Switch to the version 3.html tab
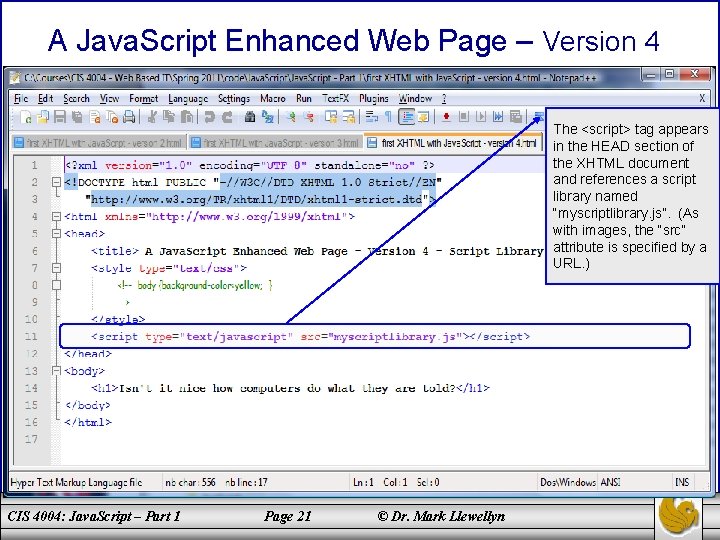The image size is (720, 540). click(275, 143)
